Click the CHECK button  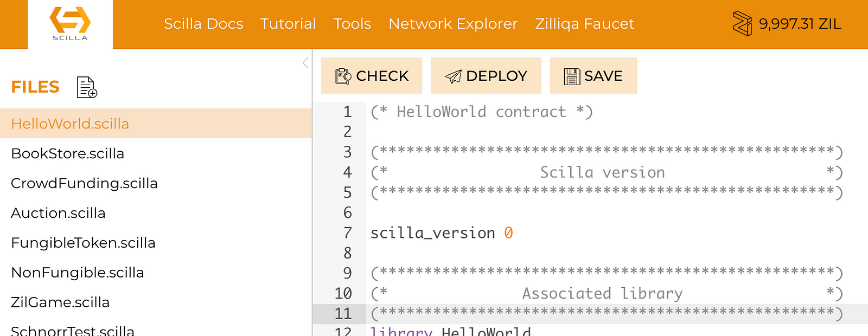pos(372,76)
